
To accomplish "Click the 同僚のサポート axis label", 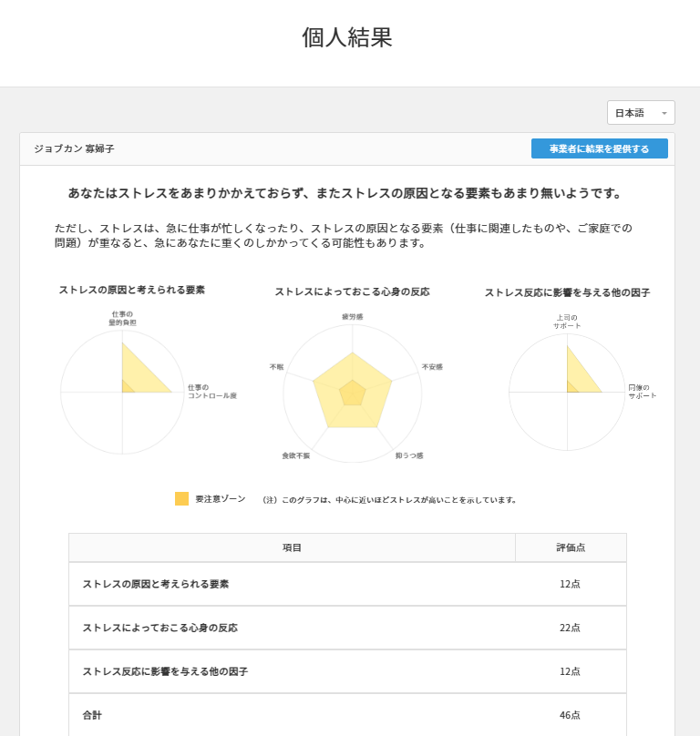I will [x=643, y=392].
